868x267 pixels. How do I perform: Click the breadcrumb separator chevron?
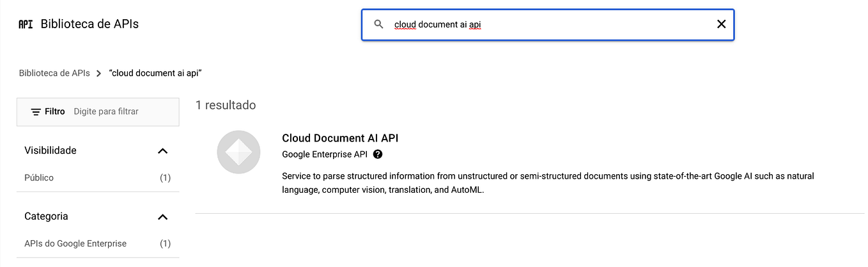tap(99, 73)
